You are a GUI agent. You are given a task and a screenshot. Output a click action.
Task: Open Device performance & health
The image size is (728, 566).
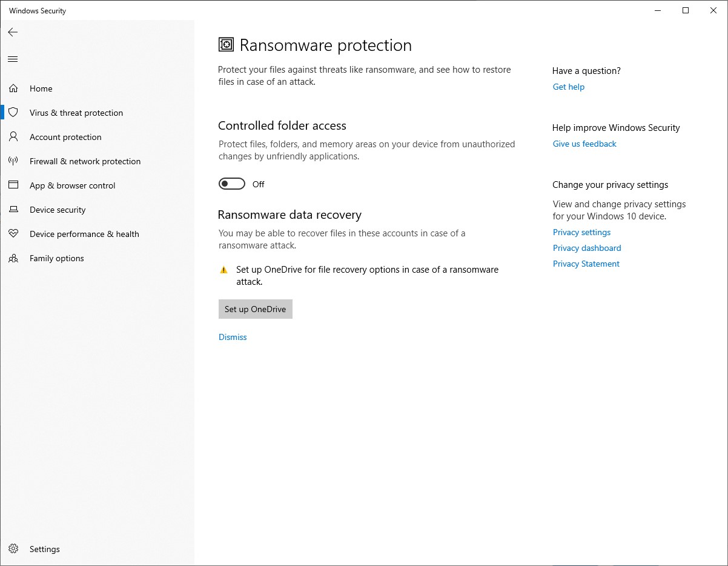pos(97,234)
